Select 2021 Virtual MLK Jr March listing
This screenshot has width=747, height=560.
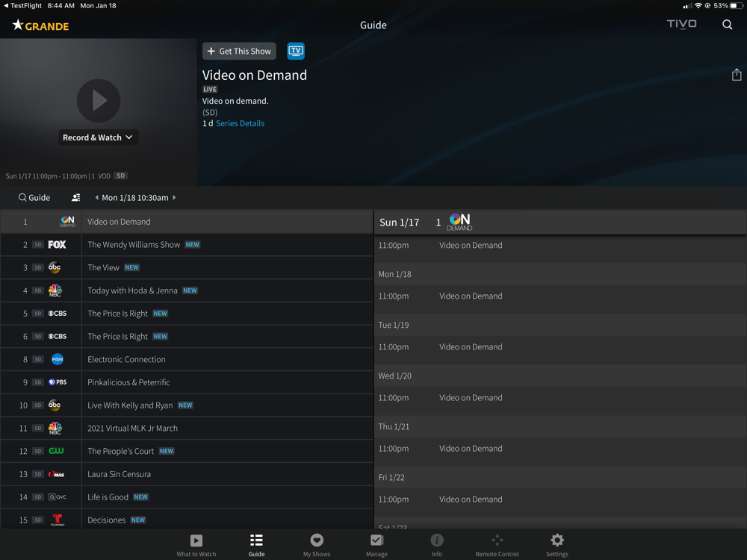click(227, 428)
